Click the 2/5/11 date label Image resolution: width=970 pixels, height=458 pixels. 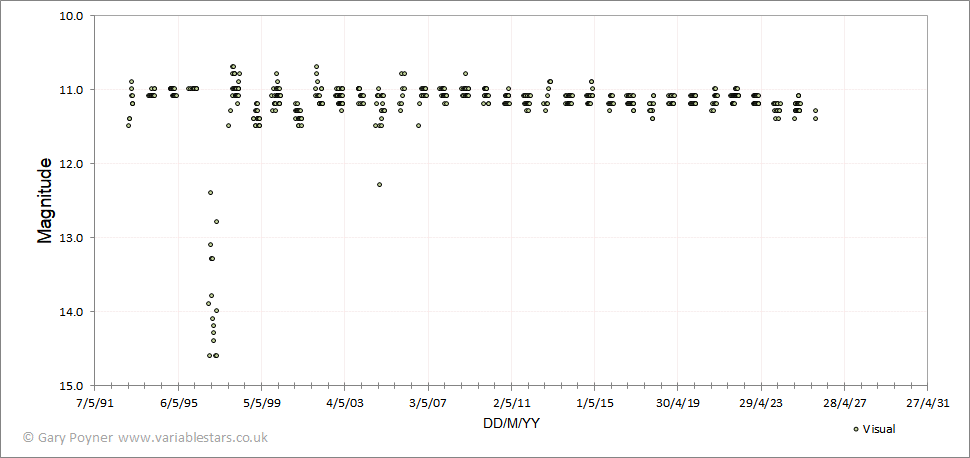click(512, 404)
